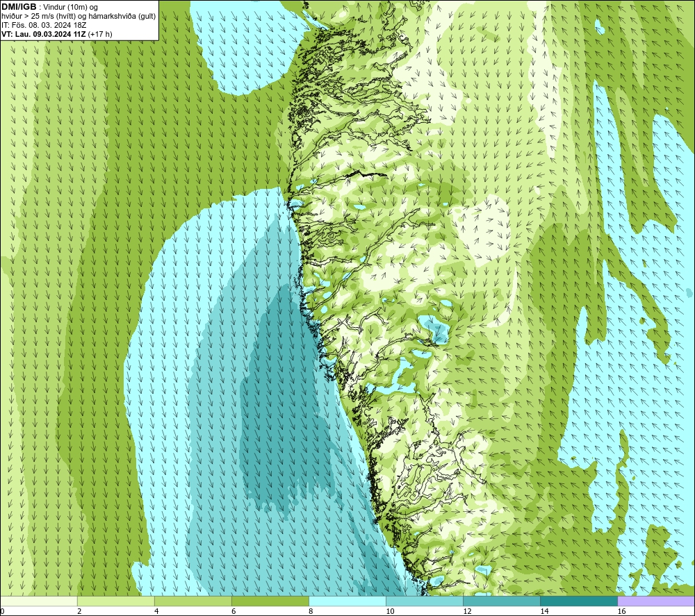Click the scale label '8'
This screenshot has width=695, height=616.
pos(311,611)
